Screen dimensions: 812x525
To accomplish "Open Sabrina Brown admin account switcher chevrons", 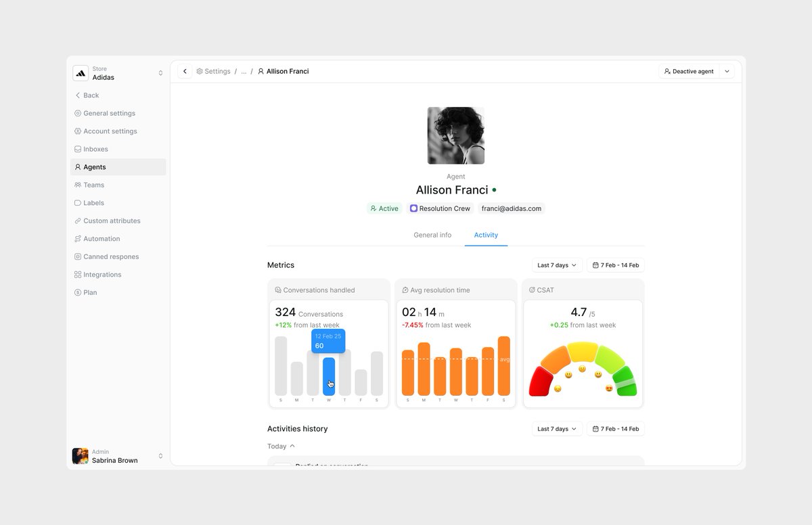I will click(160, 456).
